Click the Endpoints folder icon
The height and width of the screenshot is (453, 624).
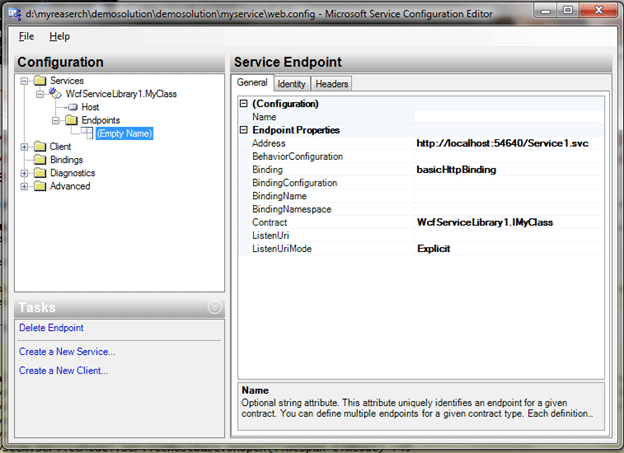point(71,120)
